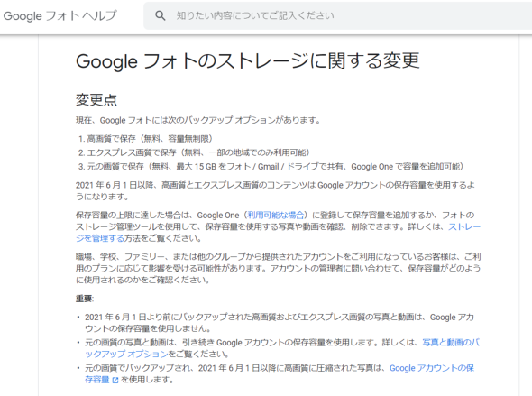The width and height of the screenshot is (532, 396).
Task: Open the 利用可能な場合 link
Action: tap(276, 215)
